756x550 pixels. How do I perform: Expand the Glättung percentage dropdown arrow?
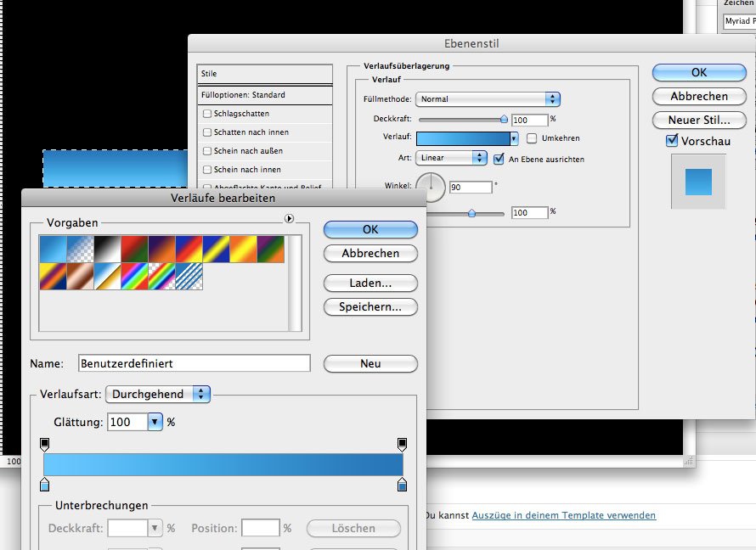click(155, 423)
